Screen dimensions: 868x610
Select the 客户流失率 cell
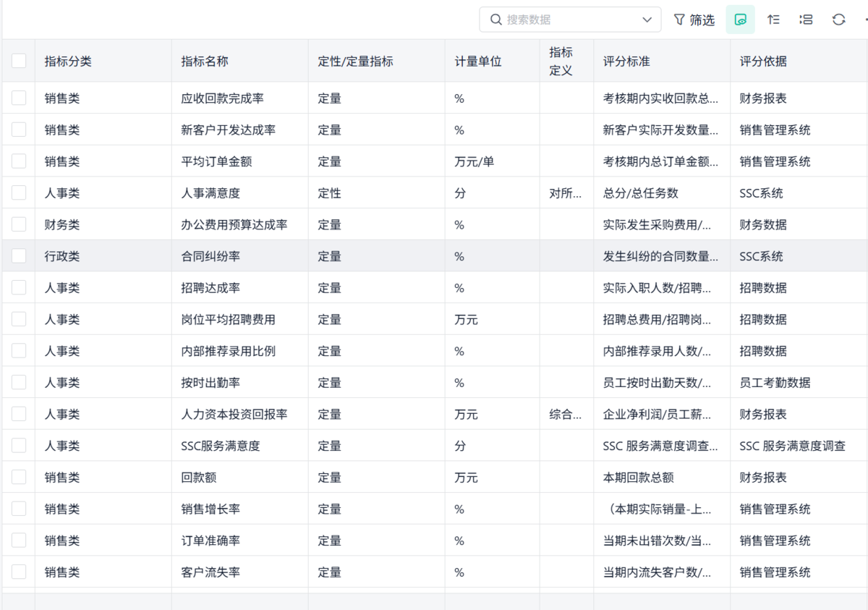point(240,572)
